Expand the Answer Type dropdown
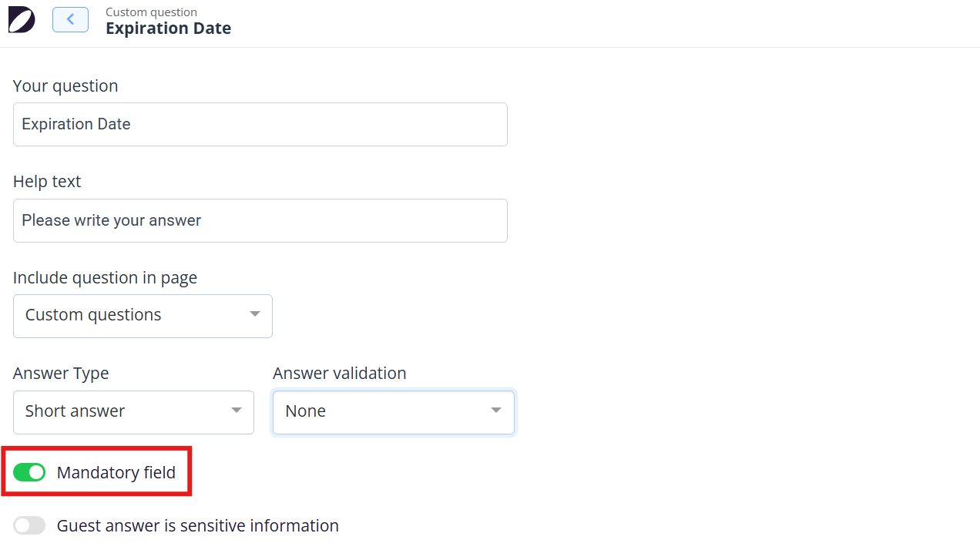This screenshot has width=980, height=560. coord(133,412)
